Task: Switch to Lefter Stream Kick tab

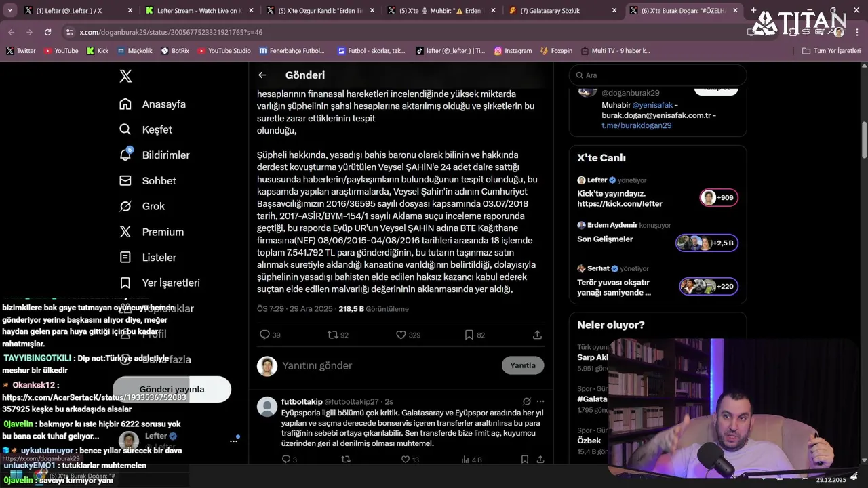Action: pyautogui.click(x=198, y=11)
